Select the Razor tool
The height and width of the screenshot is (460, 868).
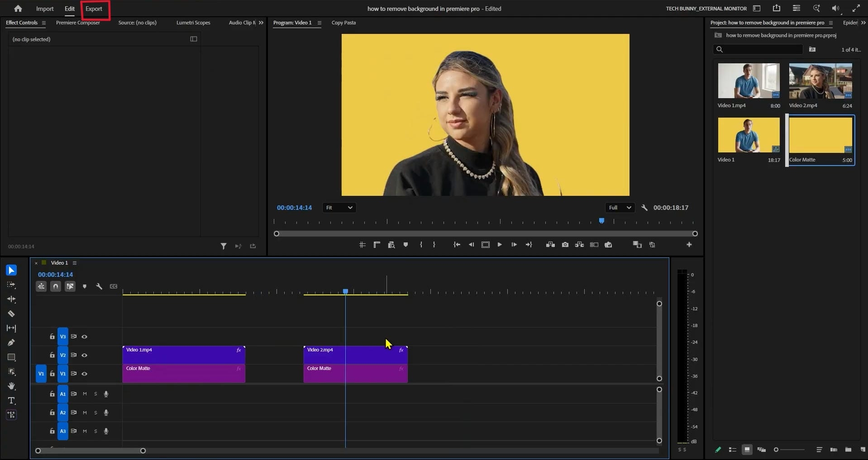click(11, 314)
